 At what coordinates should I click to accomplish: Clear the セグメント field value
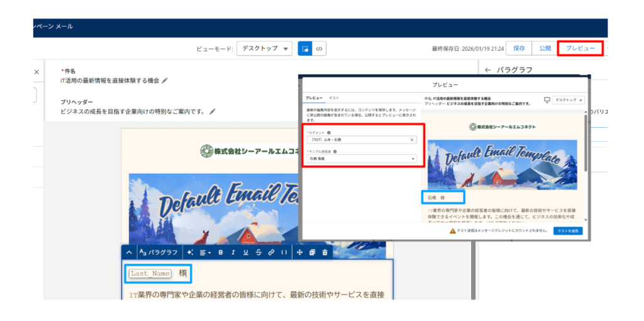(x=412, y=140)
